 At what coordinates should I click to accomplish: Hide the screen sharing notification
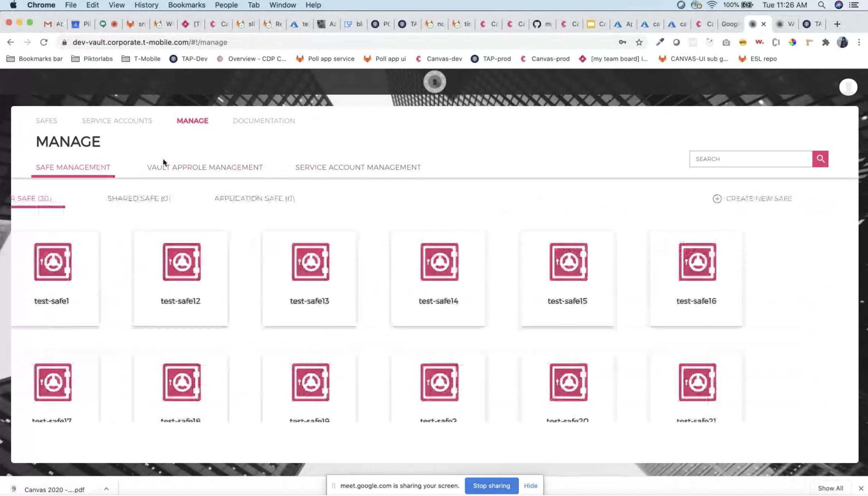tap(530, 486)
